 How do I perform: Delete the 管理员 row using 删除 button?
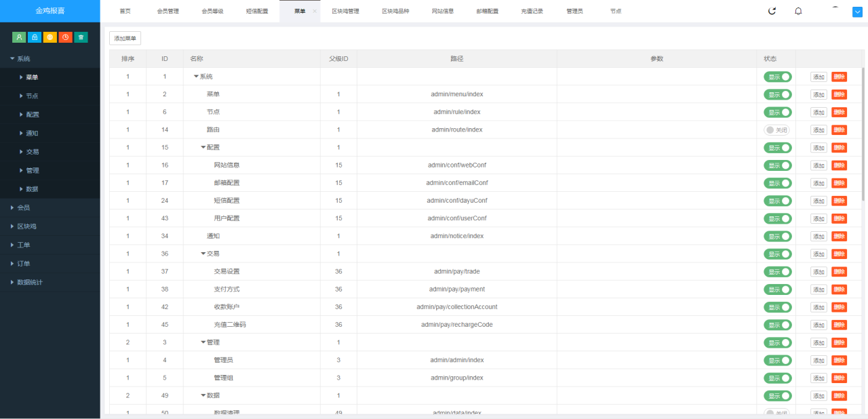coord(839,360)
